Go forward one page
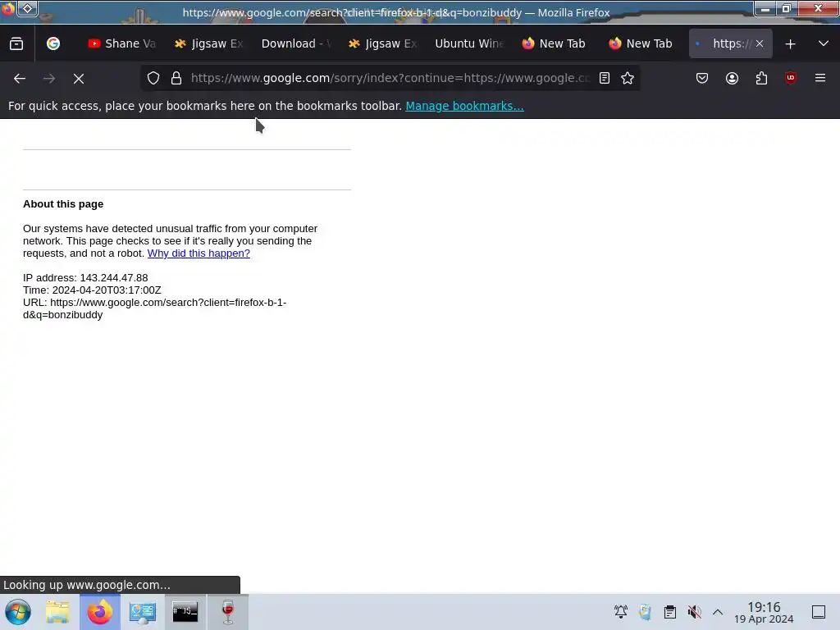 [49, 79]
